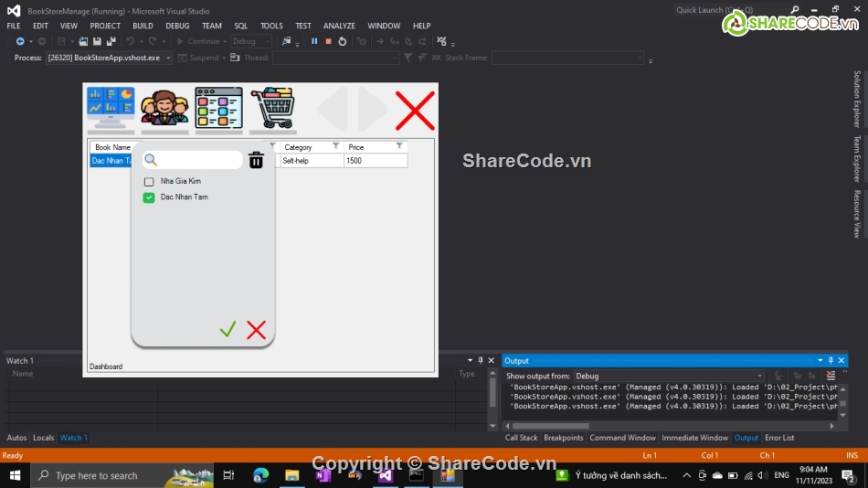The height and width of the screenshot is (488, 868).
Task: Open the Show output from Debug dropdown
Action: (669, 377)
